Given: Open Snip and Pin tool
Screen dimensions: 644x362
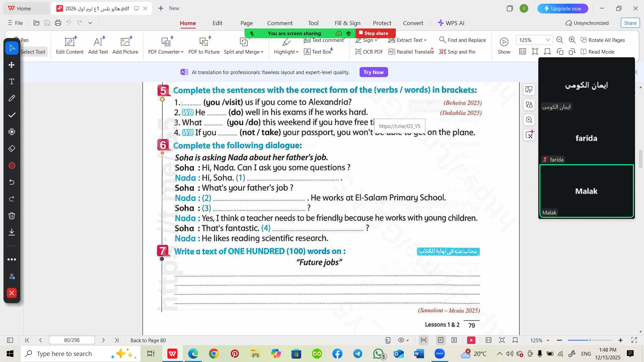Looking at the screenshot, I should [457, 52].
